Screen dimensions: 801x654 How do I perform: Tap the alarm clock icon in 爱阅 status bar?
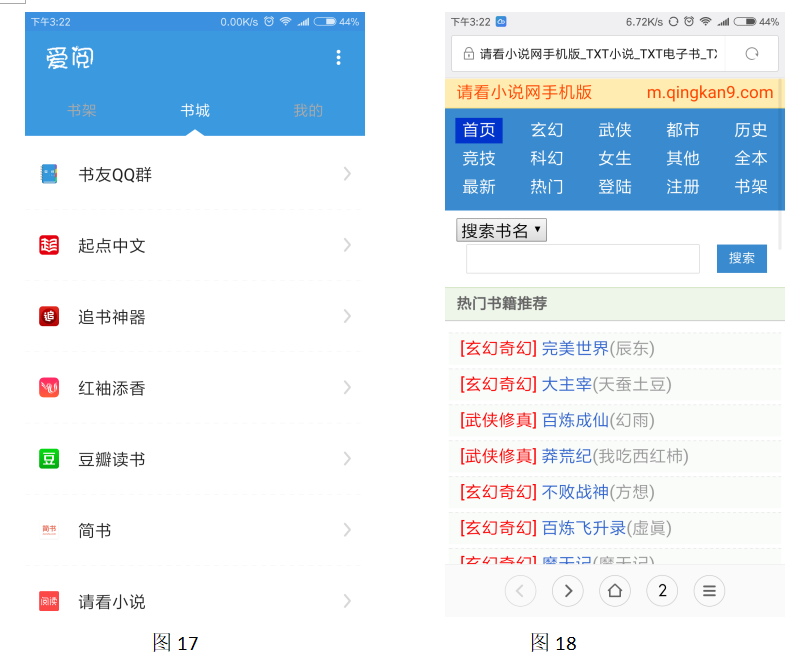click(x=269, y=21)
